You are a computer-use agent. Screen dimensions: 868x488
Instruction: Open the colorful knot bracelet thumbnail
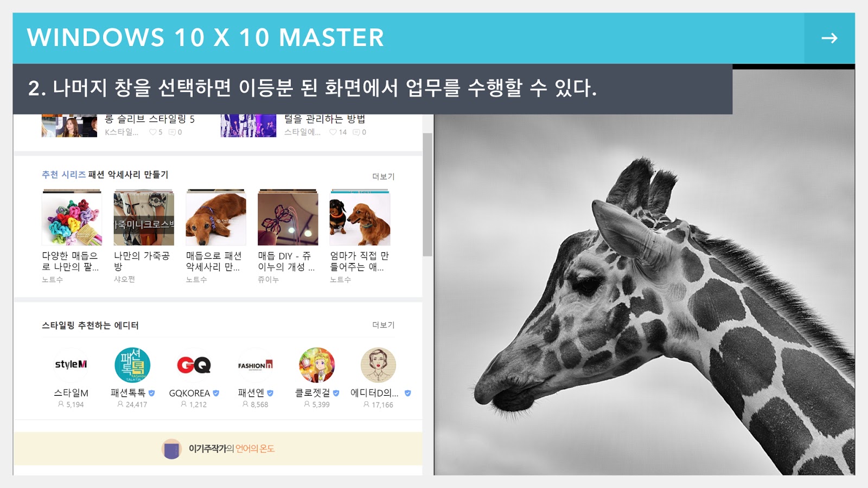[x=72, y=217]
